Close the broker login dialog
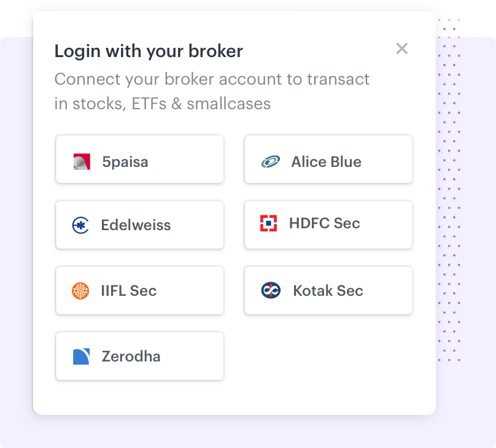Image resolution: width=496 pixels, height=448 pixels. (402, 48)
